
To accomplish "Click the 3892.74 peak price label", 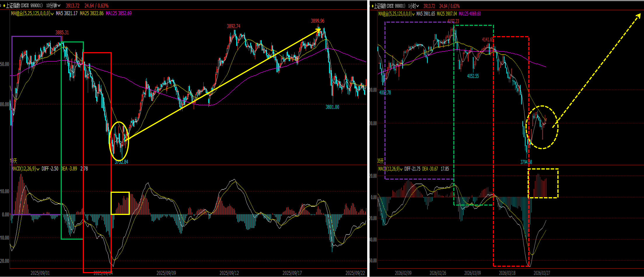I will (234, 26).
